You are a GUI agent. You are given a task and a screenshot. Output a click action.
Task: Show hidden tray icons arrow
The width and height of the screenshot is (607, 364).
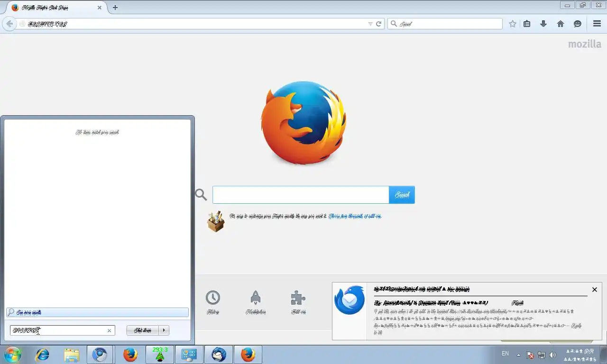(x=518, y=355)
